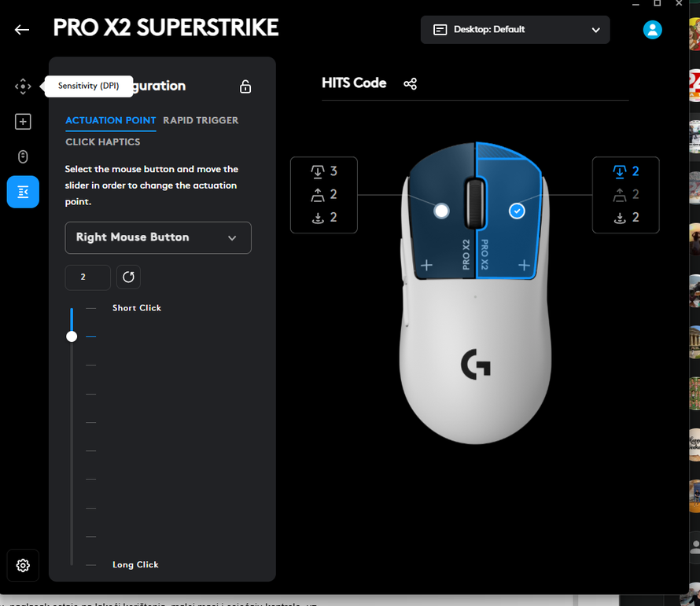This screenshot has height=606, width=700.
Task: Select the left mouse button white dot marker
Action: click(x=441, y=211)
